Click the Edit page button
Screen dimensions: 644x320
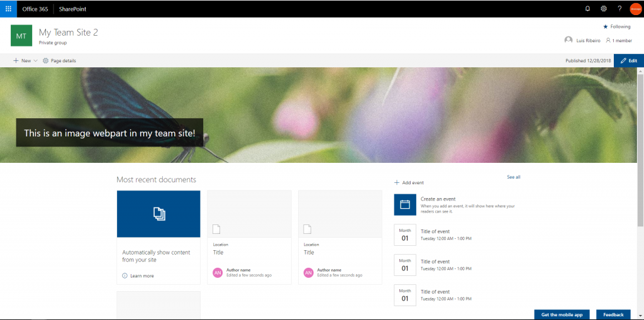click(629, 61)
